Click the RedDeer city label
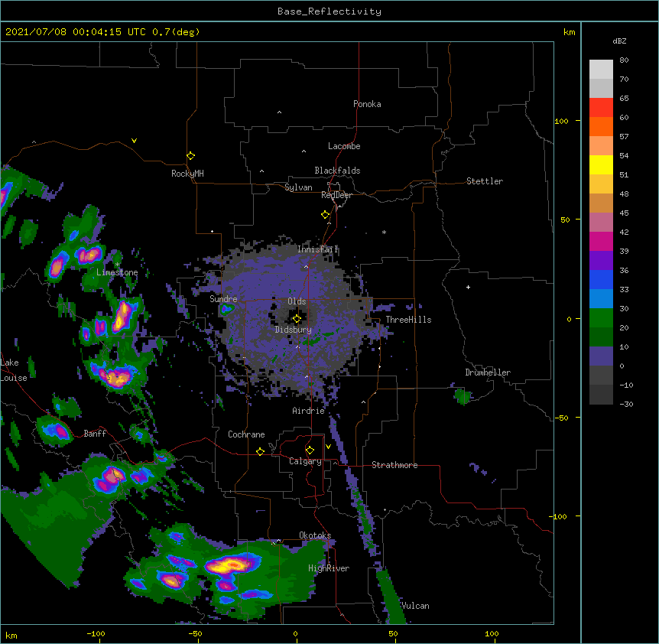The image size is (659, 644). coord(336,195)
